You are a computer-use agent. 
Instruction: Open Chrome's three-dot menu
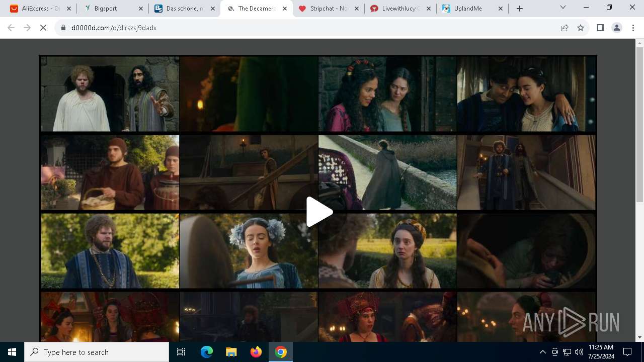point(633,28)
